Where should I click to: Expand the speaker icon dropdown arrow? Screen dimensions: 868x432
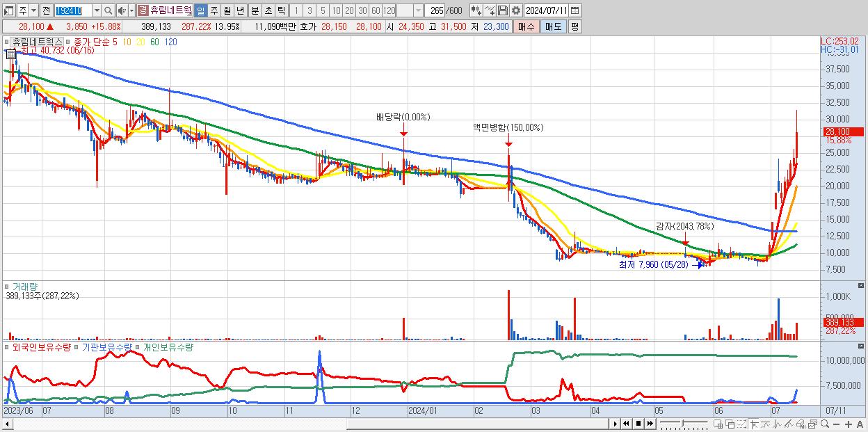click(131, 10)
